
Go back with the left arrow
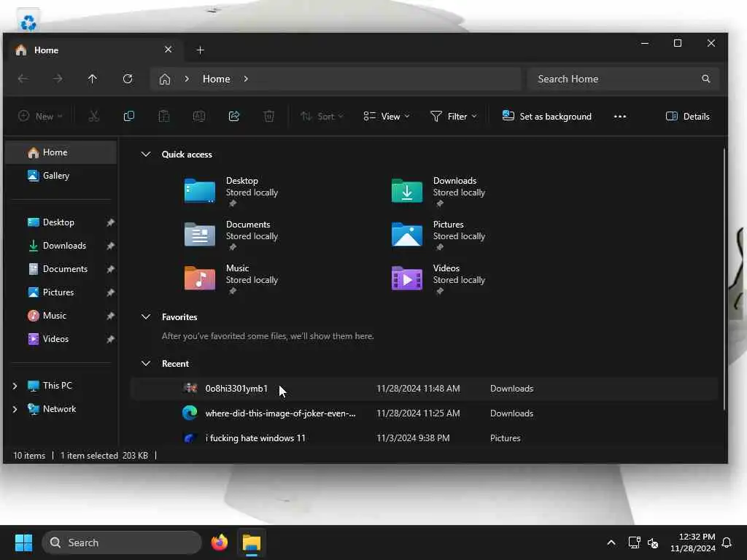click(x=23, y=79)
